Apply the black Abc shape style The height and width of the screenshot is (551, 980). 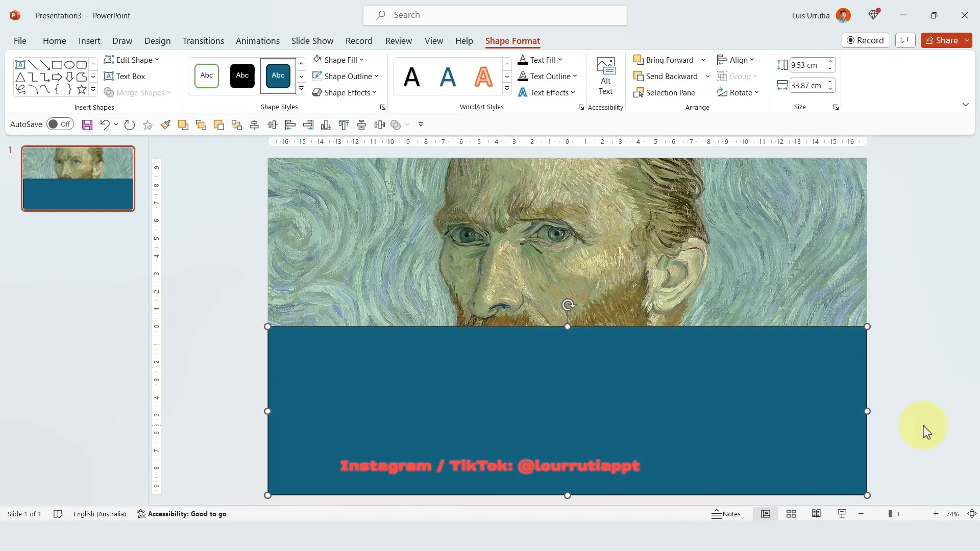(242, 76)
